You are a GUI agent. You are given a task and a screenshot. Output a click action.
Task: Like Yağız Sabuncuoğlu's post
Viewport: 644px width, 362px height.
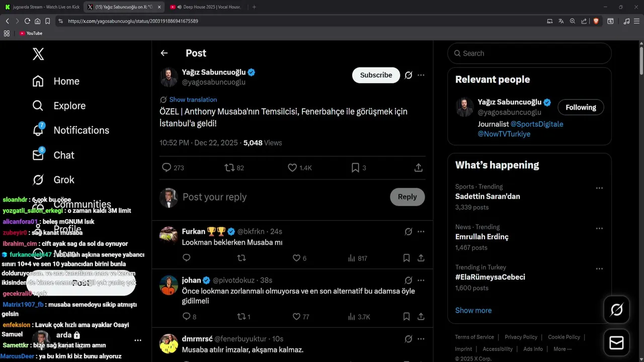coord(292,168)
